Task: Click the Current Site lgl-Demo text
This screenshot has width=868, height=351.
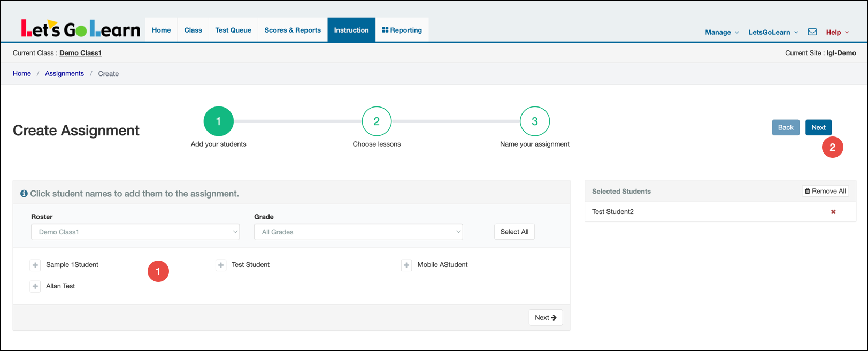Action: click(820, 53)
